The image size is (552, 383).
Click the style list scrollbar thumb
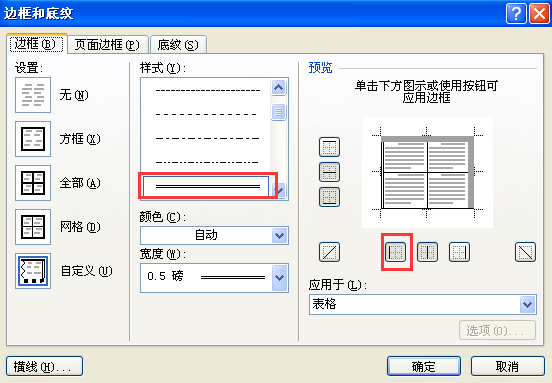coord(278,112)
